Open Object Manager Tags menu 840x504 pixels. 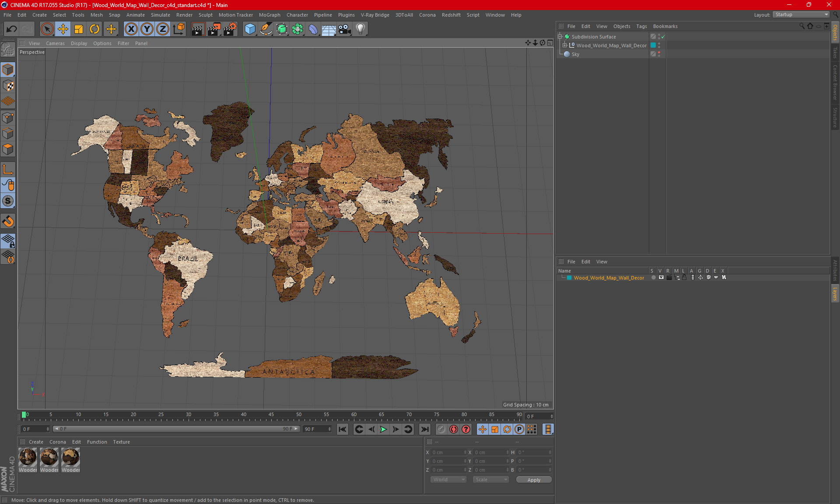pyautogui.click(x=641, y=26)
